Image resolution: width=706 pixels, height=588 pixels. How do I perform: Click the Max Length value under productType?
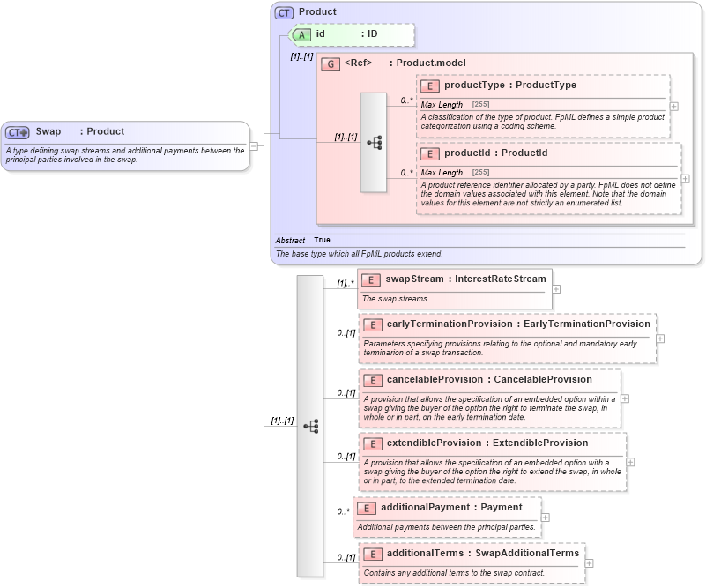[x=481, y=104]
